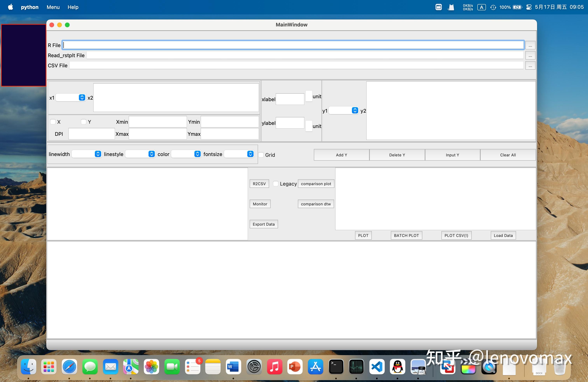Browse for R File with ... button
588x382 pixels.
pos(530,45)
